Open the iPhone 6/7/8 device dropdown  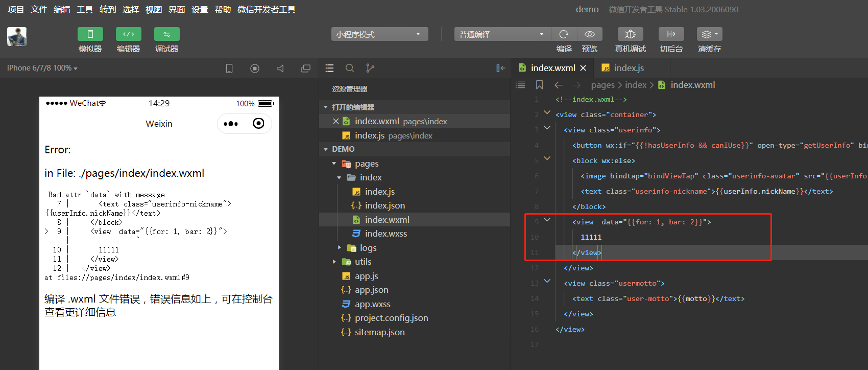(42, 68)
